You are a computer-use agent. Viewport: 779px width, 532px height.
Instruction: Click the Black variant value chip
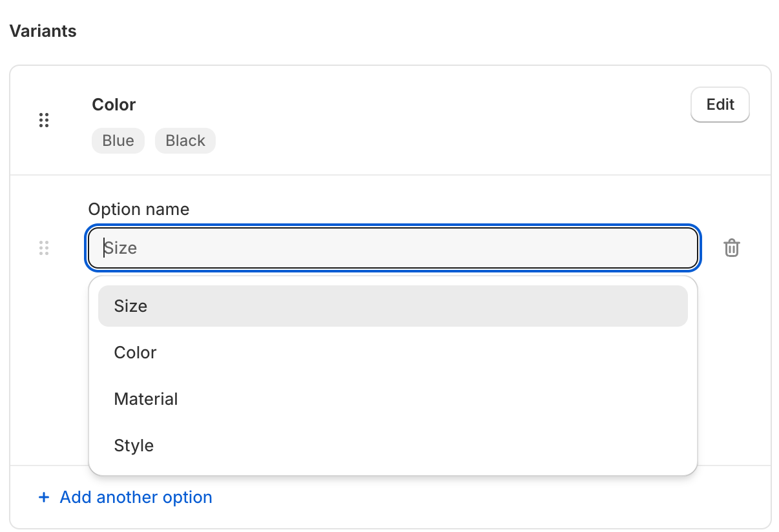tap(185, 140)
